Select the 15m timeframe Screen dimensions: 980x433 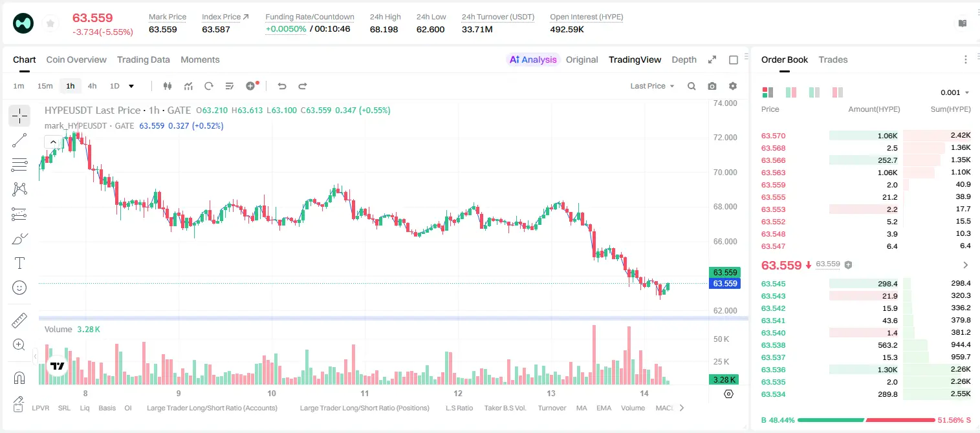point(45,86)
